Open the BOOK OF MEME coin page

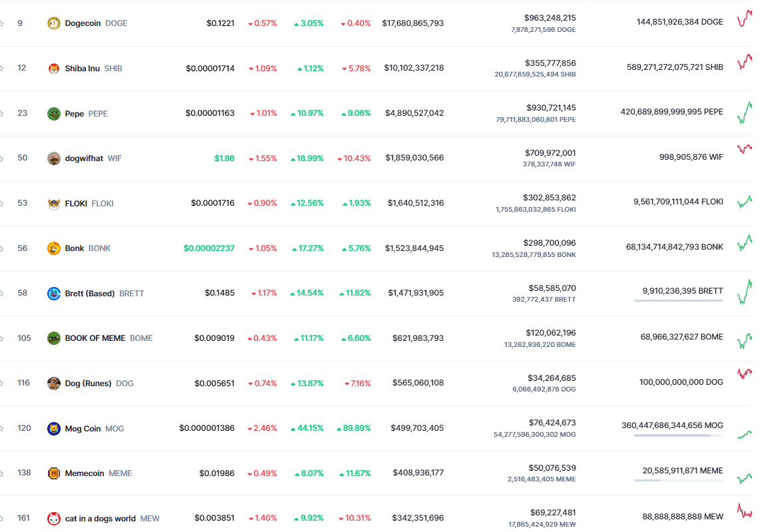[x=95, y=338]
